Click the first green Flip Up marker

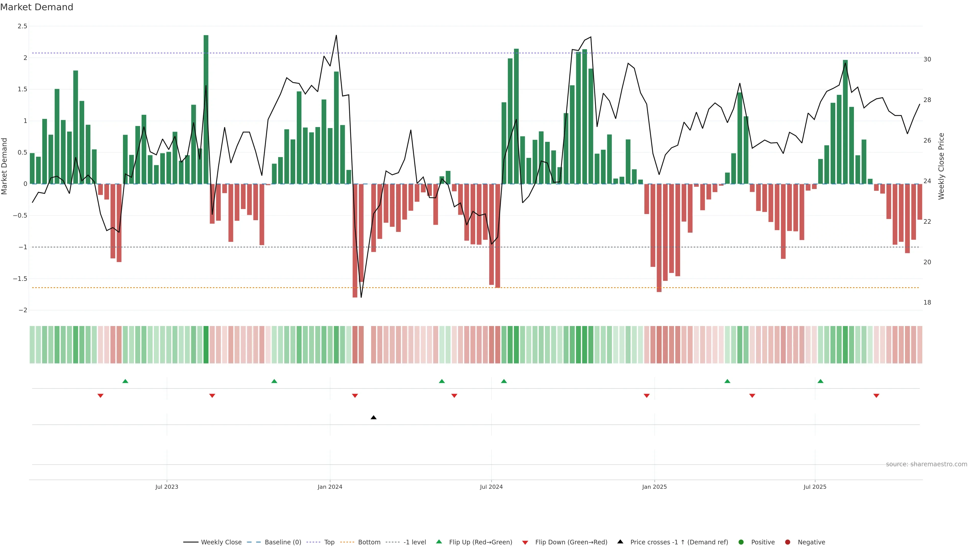click(x=125, y=381)
